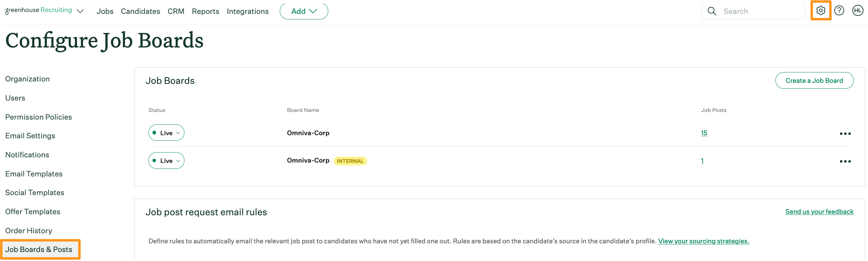The height and width of the screenshot is (261, 868).
Task: Open job posts count link showing 15
Action: (x=704, y=133)
